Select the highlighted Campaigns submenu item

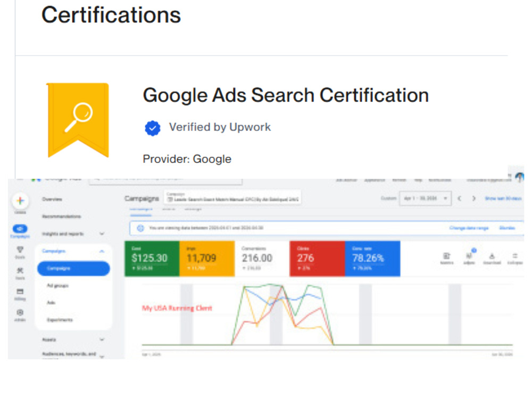(73, 268)
